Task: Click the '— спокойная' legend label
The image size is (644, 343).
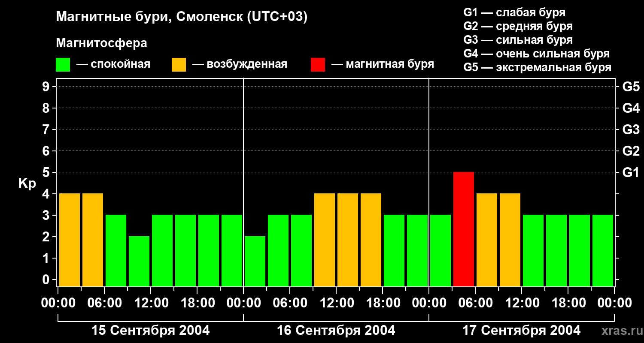Action: [x=113, y=65]
